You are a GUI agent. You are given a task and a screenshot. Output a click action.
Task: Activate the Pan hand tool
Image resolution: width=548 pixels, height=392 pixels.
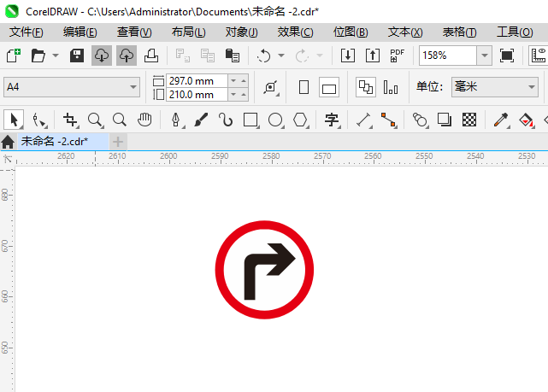(x=145, y=120)
